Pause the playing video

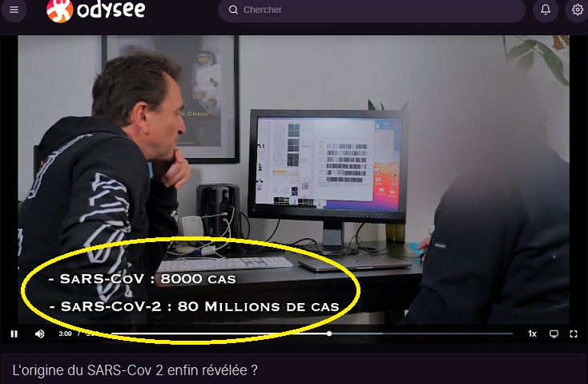click(x=14, y=333)
